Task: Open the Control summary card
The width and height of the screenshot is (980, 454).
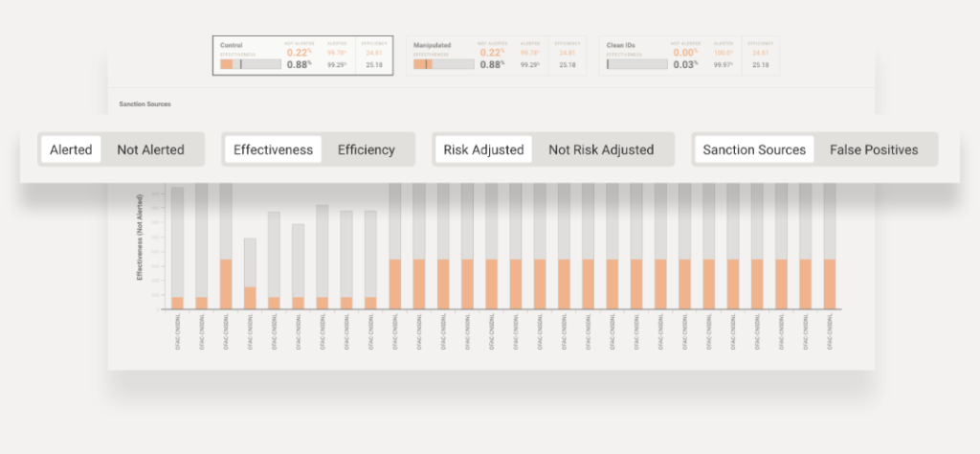Action: click(x=302, y=56)
